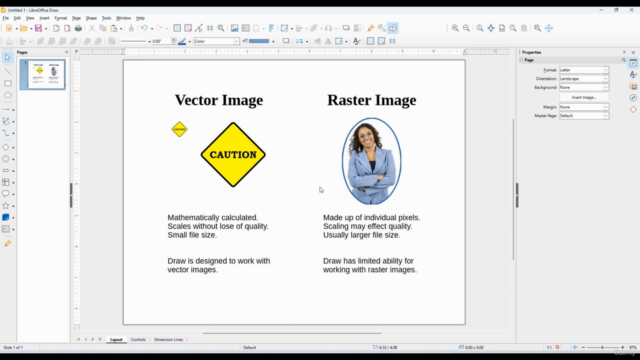Open the area fill type Color dropdown
This screenshot has height=360, width=640.
tap(217, 41)
